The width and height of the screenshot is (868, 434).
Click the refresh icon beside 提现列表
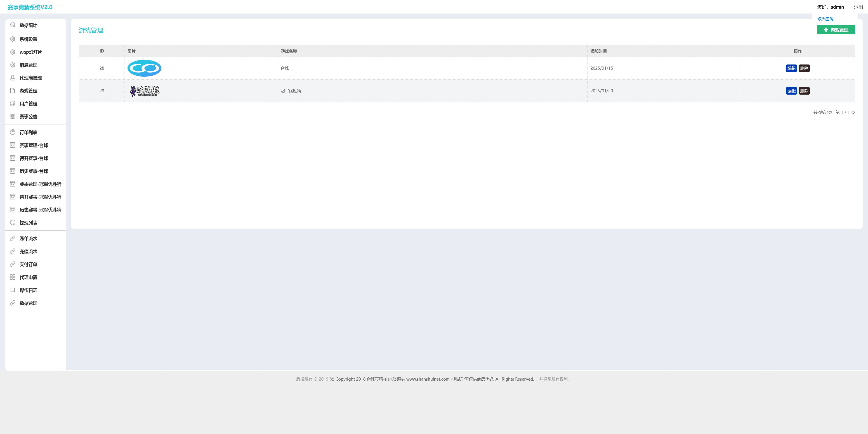pos(12,223)
